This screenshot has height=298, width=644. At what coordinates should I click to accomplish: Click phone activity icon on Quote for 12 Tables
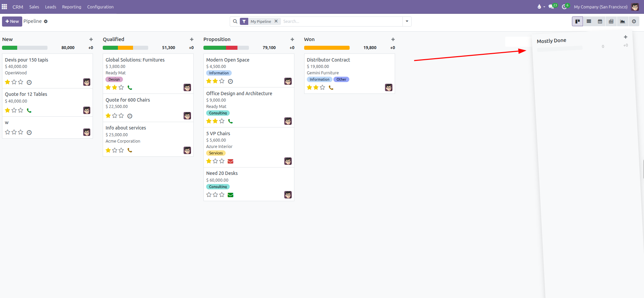[x=29, y=110]
